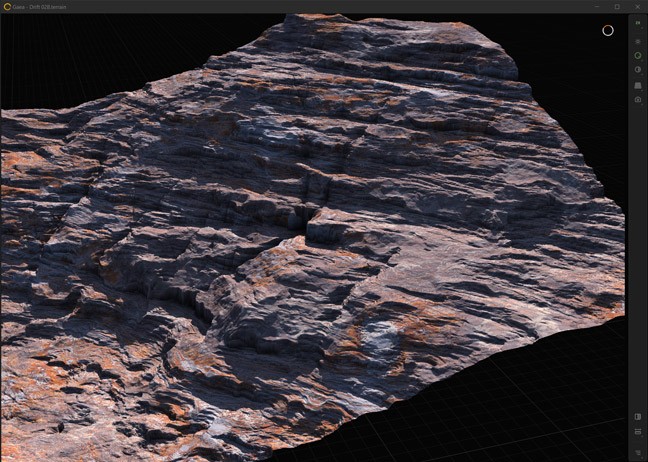Click the Gaea window title text

pos(40,6)
